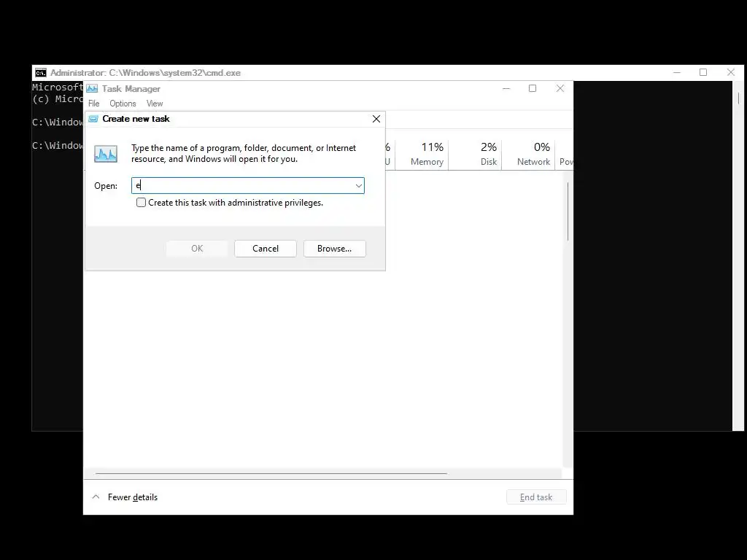Close the Task Manager window
747x560 pixels.
pos(560,88)
